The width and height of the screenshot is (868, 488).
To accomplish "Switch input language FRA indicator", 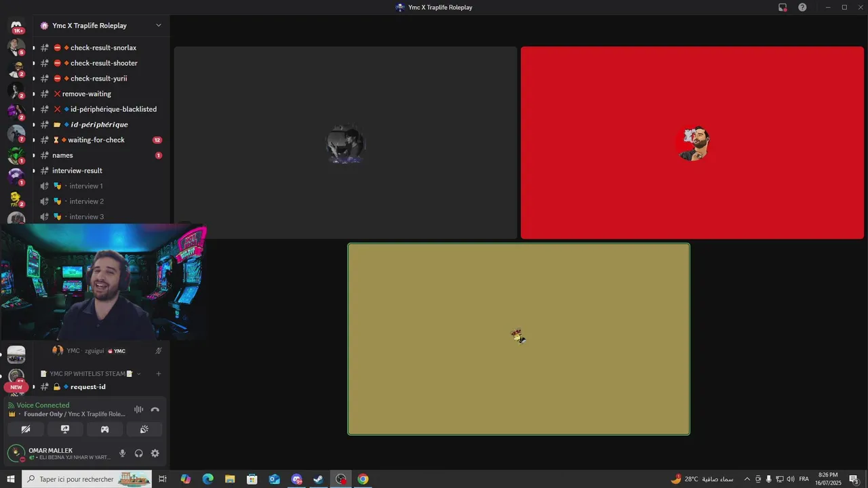I will (804, 479).
